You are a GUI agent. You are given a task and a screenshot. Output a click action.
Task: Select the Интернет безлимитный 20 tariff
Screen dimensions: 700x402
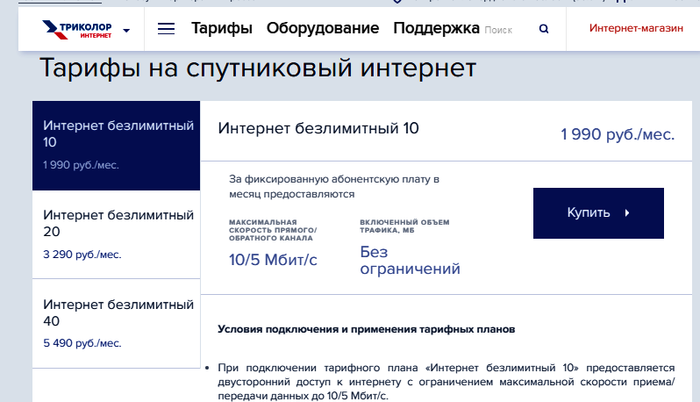116,234
